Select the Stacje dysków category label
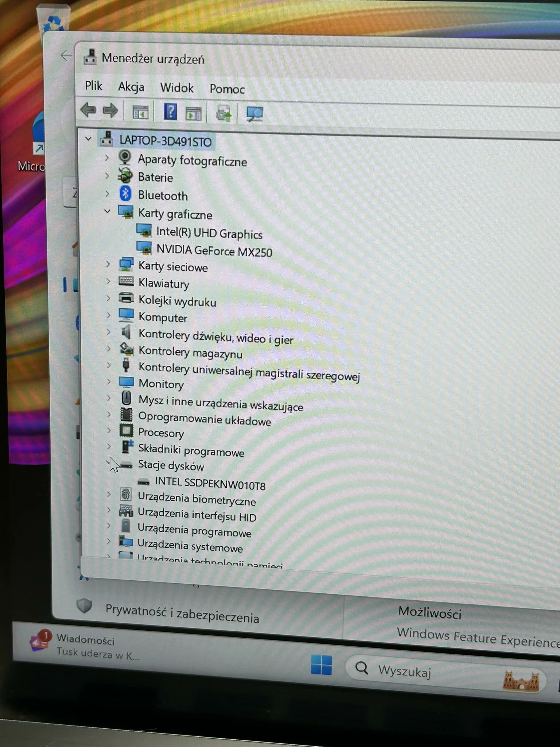This screenshot has width=560, height=747. tap(171, 465)
